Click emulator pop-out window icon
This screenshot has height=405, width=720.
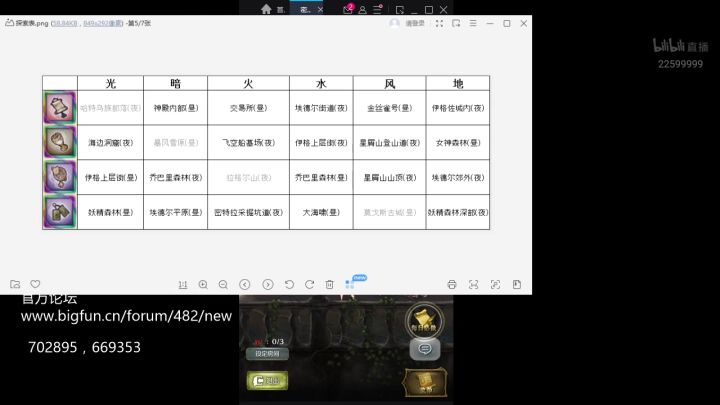coord(400,10)
